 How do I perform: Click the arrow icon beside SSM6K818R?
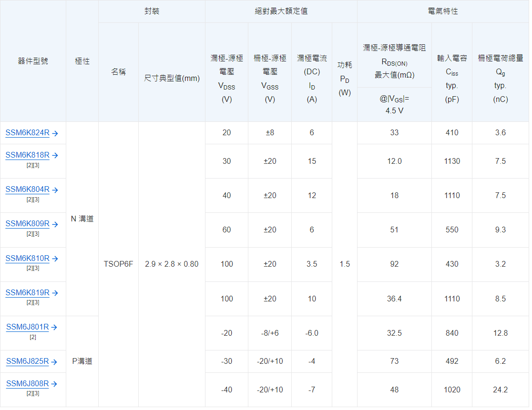(x=55, y=156)
